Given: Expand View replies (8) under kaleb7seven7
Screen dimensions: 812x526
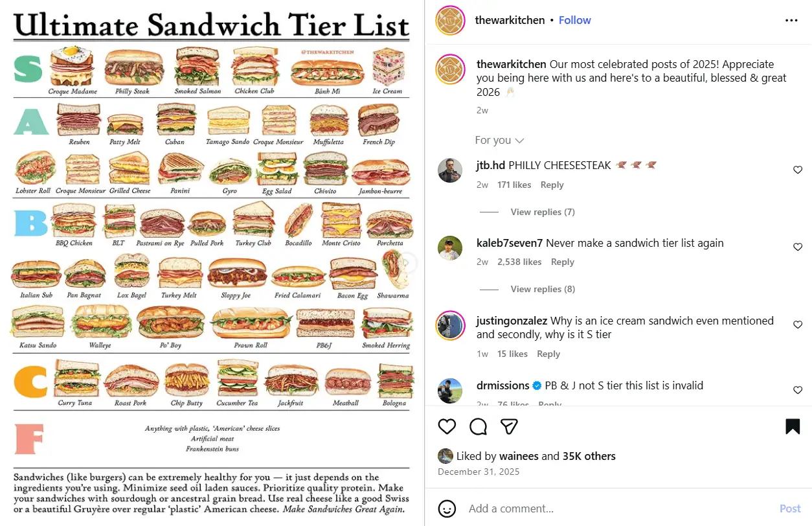Looking at the screenshot, I should tap(542, 289).
